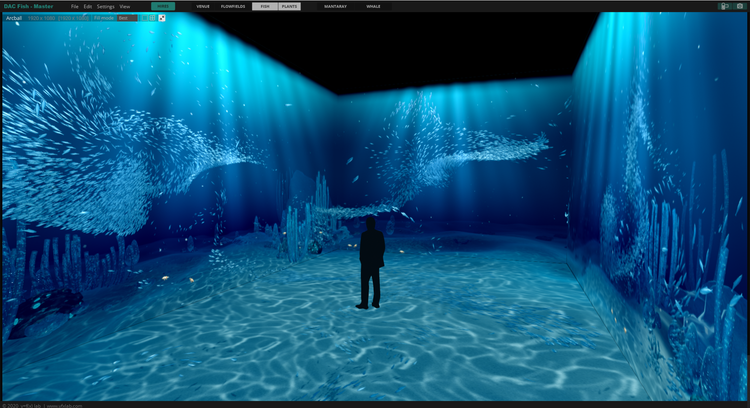
Task: Toggle the VENUE layer button
Action: click(203, 6)
